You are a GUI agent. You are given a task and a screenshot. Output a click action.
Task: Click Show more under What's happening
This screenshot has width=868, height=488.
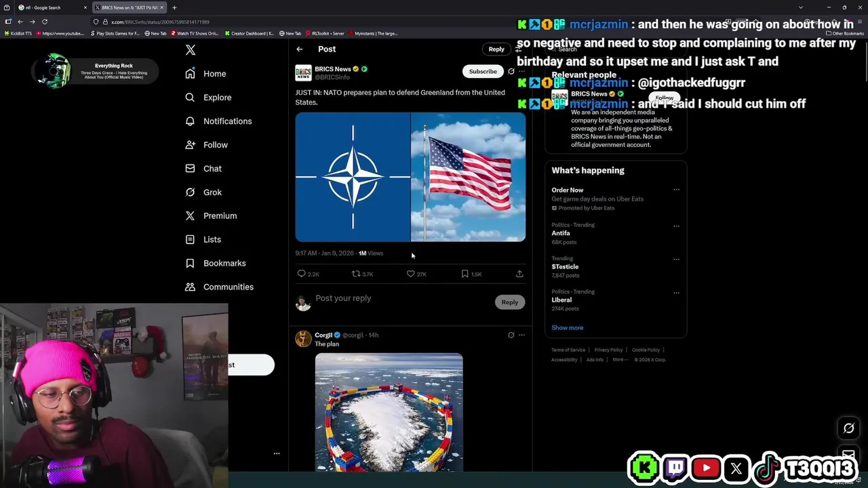pos(568,328)
